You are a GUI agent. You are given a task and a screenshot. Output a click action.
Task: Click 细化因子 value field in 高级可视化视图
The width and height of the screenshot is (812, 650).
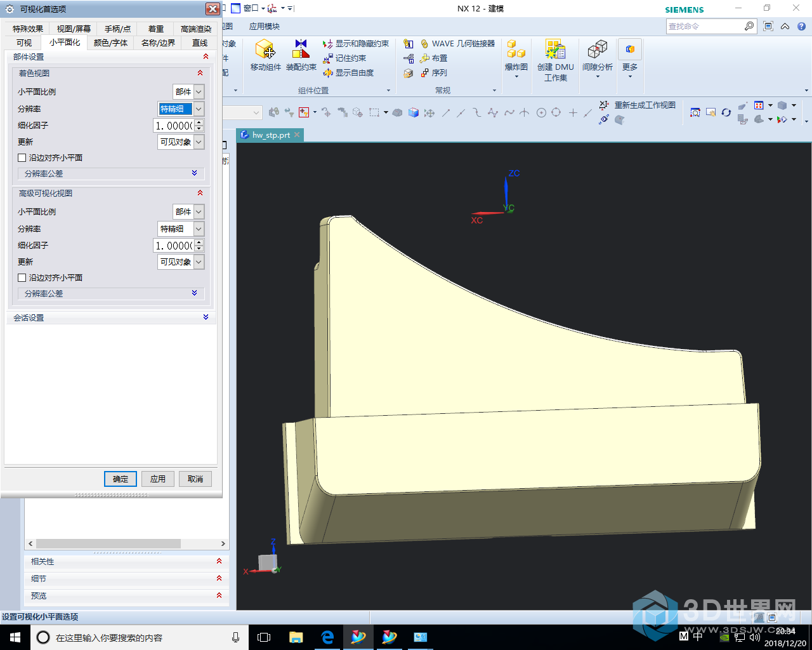pos(174,246)
